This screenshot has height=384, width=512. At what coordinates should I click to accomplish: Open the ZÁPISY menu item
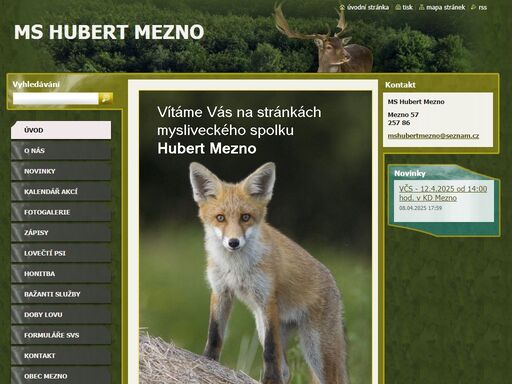click(61, 233)
